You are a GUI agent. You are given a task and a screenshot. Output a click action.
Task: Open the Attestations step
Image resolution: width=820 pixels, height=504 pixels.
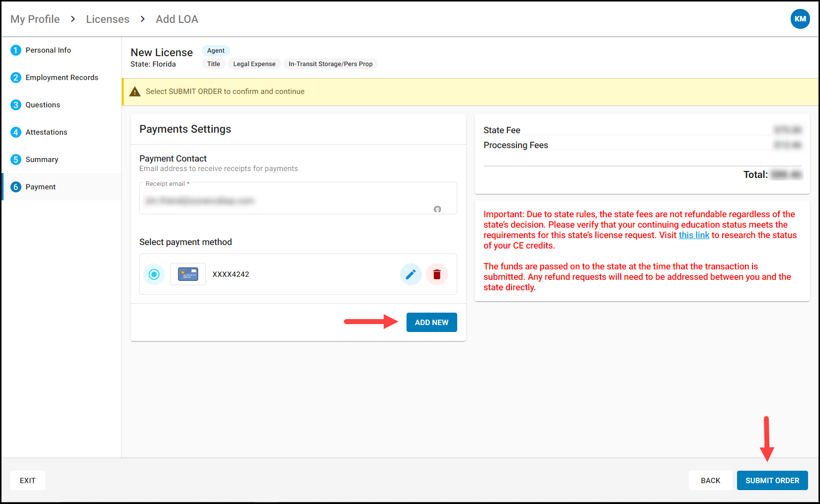(62, 132)
